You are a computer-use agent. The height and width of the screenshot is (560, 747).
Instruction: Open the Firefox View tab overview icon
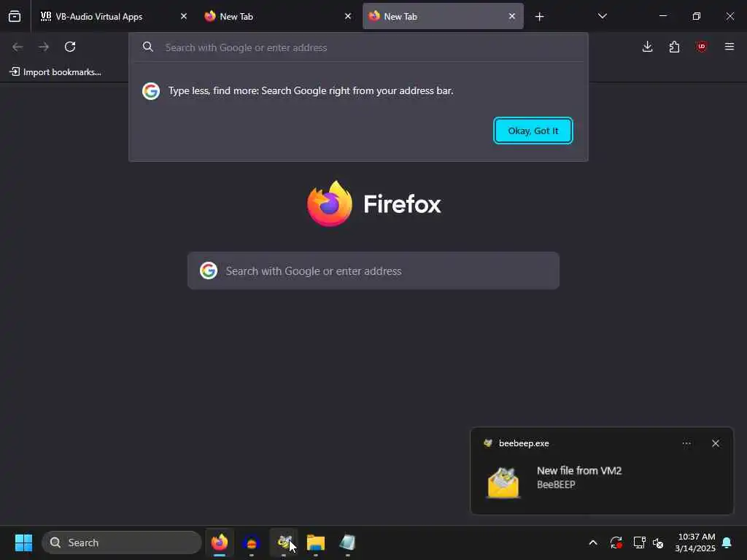15,16
